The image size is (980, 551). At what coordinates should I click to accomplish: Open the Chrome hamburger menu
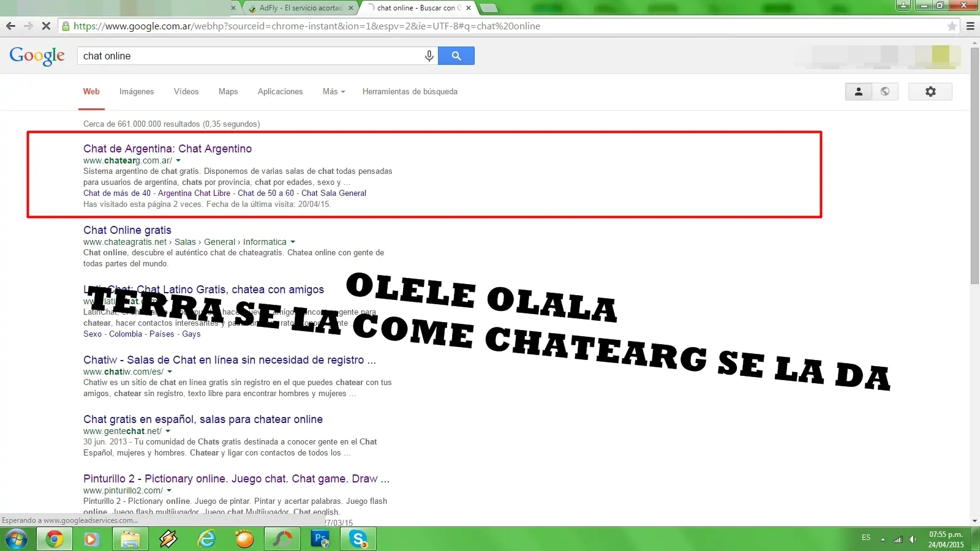tap(970, 26)
